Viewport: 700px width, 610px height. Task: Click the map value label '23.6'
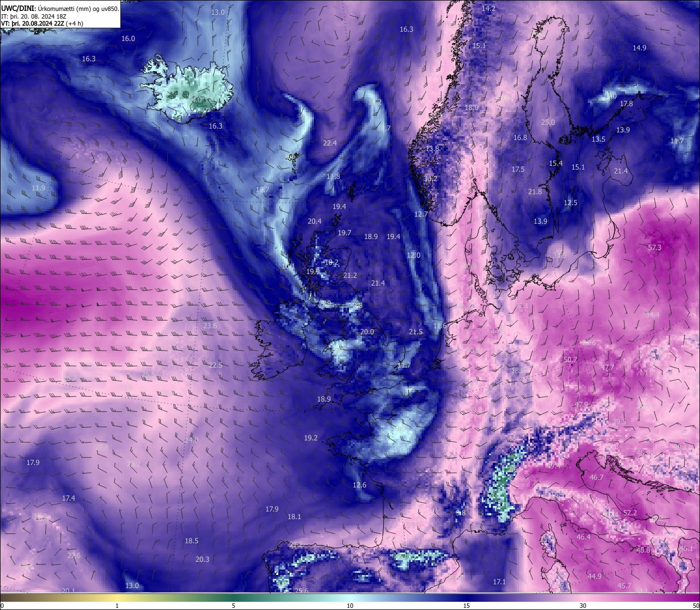click(x=210, y=326)
